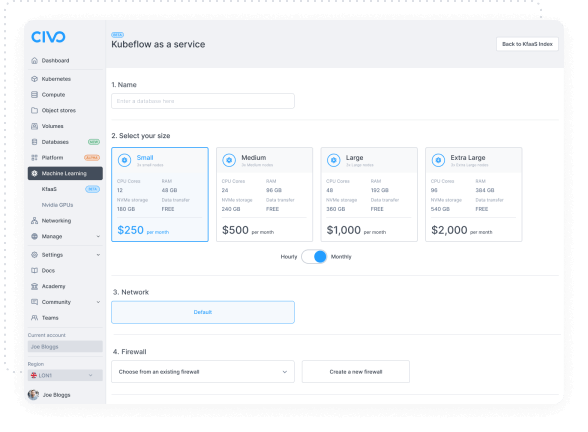
Task: Select the Default network option
Action: click(x=203, y=312)
